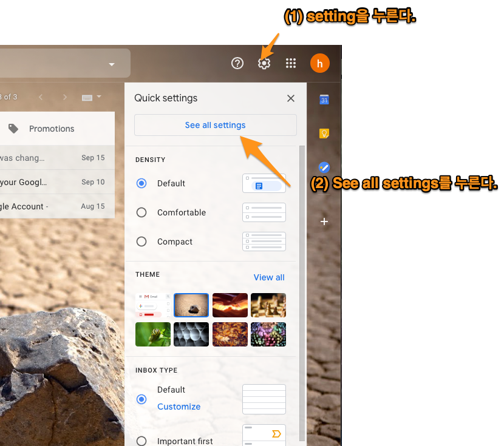
Task: Open the profile avatar menu
Action: 319,63
